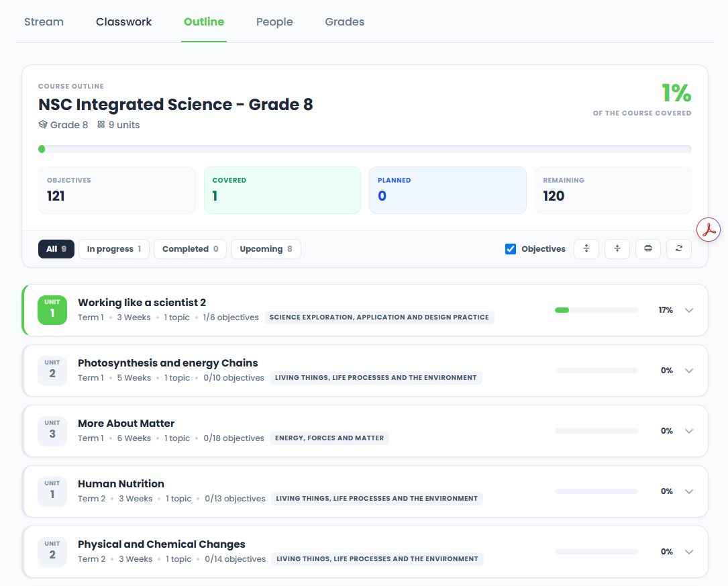Click the Planned stat card showing 0
The width and height of the screenshot is (728, 586).
pyautogui.click(x=448, y=191)
